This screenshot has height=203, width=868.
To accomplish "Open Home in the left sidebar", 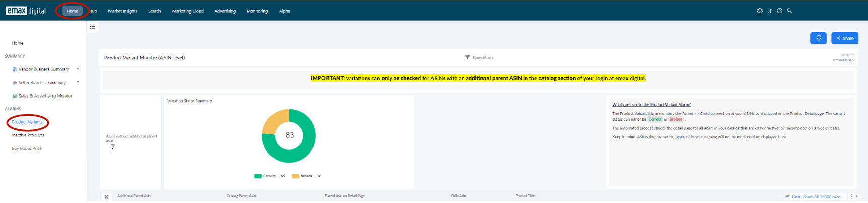I will pos(18,43).
